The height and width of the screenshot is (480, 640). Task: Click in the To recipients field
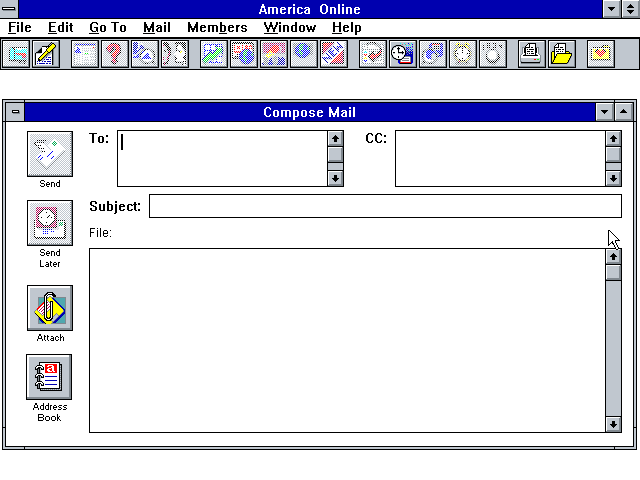222,159
